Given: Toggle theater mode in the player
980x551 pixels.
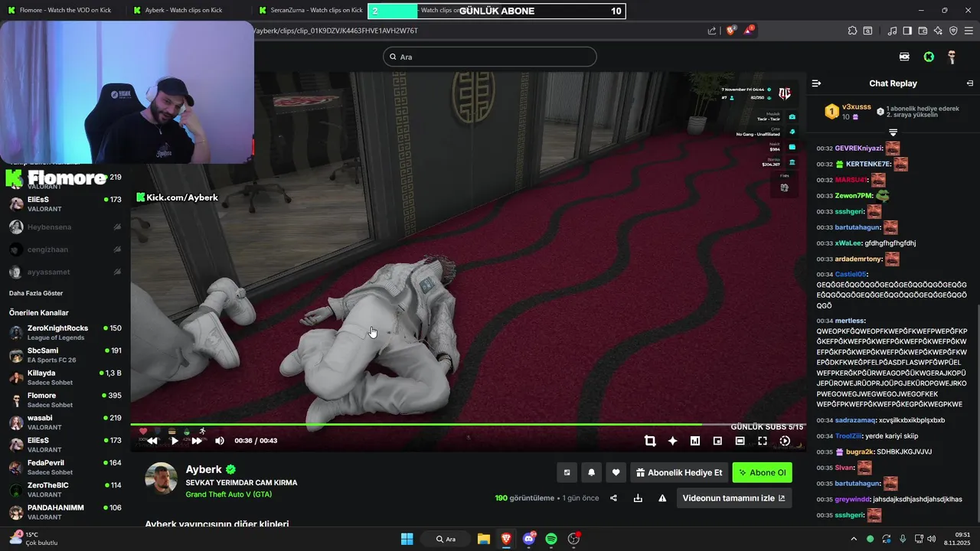Looking at the screenshot, I should [x=740, y=441].
